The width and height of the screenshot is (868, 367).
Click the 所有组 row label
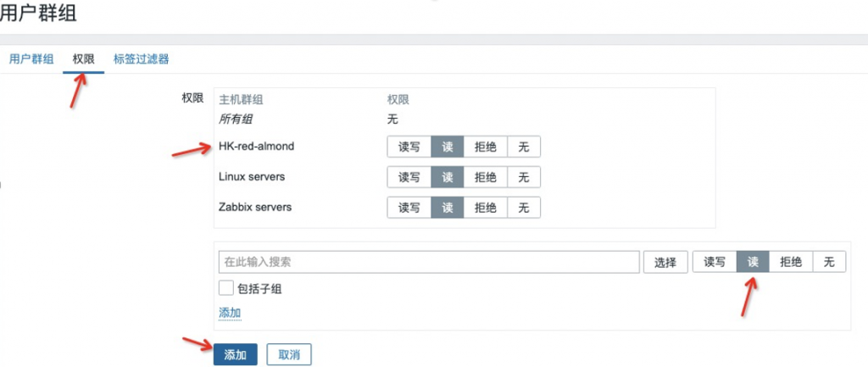click(236, 119)
